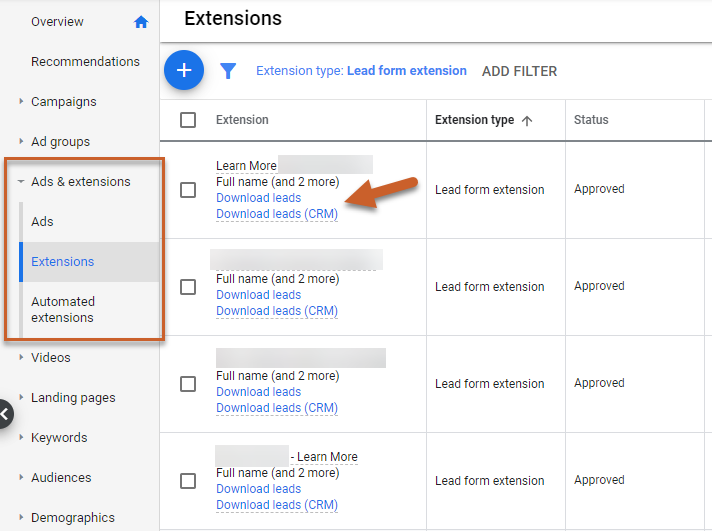Viewport: 712px width, 531px height.
Task: Open the Extensions page in sidebar
Action: [63, 262]
